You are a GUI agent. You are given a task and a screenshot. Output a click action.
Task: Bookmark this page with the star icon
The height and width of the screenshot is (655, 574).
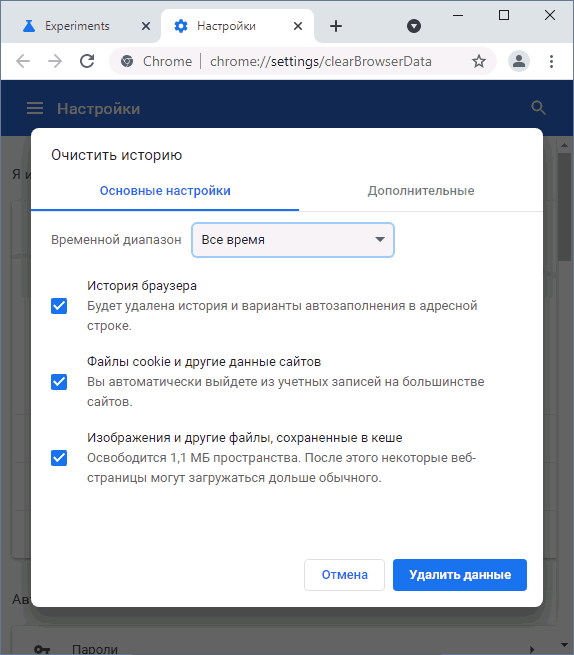[x=479, y=61]
